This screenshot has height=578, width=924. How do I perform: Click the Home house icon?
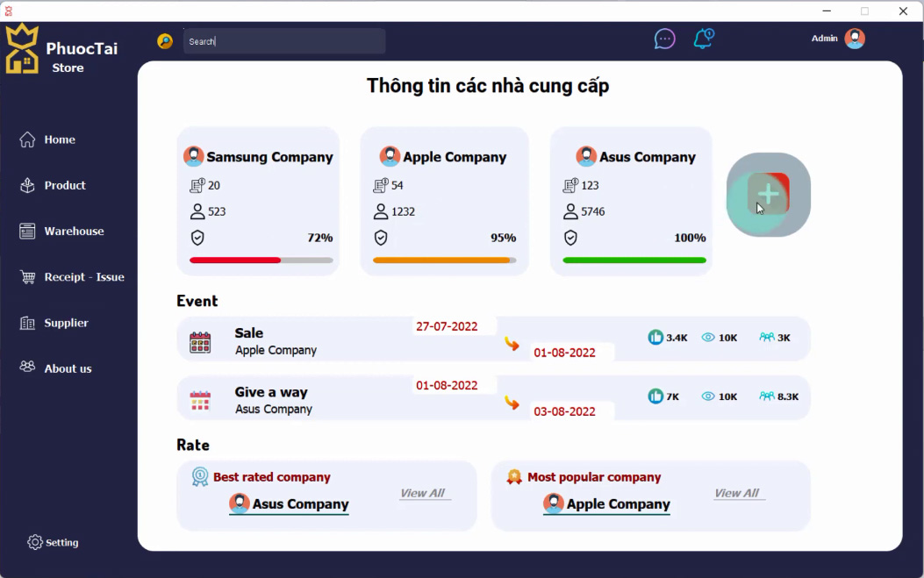[x=27, y=139]
